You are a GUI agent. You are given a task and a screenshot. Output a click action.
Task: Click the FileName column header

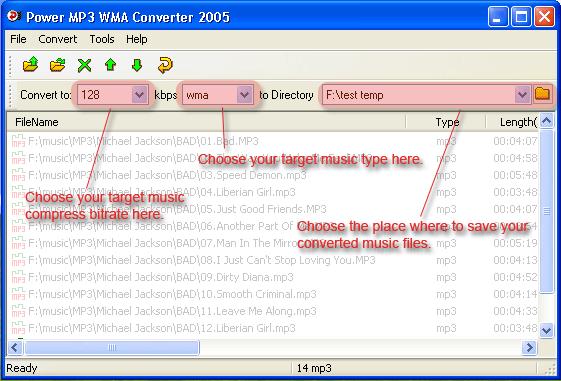[x=206, y=122]
